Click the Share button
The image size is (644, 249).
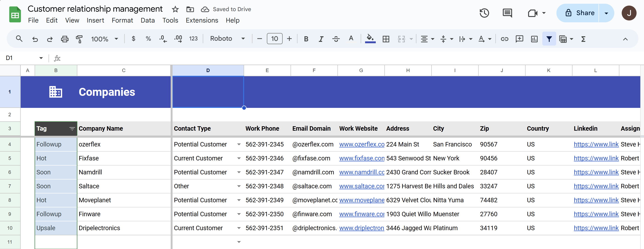pyautogui.click(x=580, y=13)
